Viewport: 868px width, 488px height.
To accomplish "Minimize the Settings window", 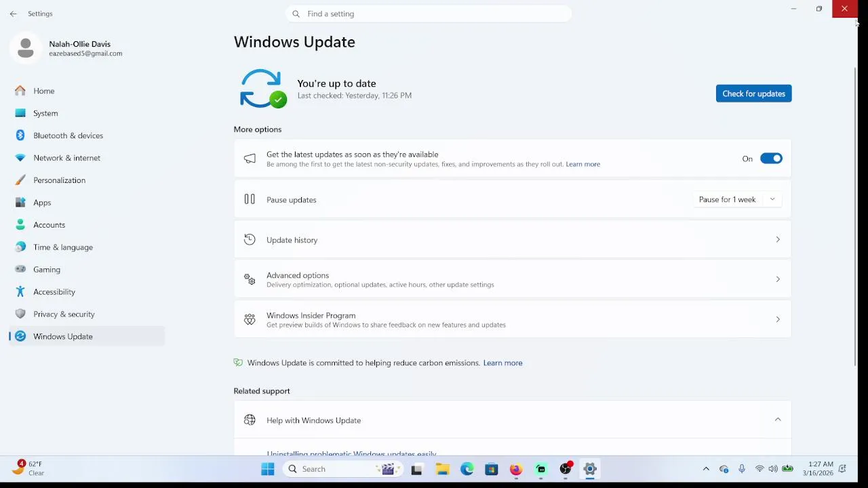I will click(793, 9).
